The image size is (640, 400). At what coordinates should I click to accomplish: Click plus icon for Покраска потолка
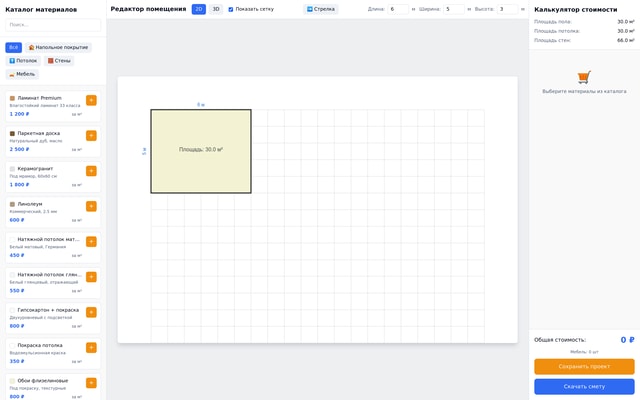91,347
